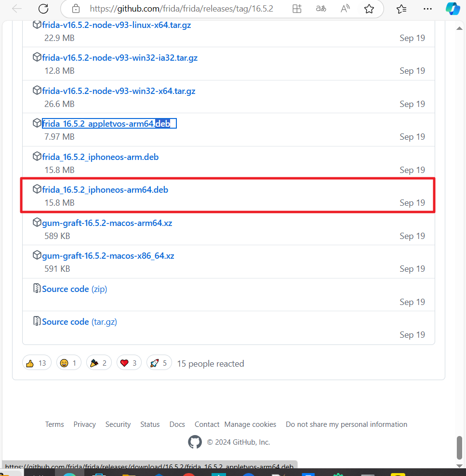Click zip file icon beside Source code (tar.gz)
This screenshot has height=476, width=466.
point(37,321)
